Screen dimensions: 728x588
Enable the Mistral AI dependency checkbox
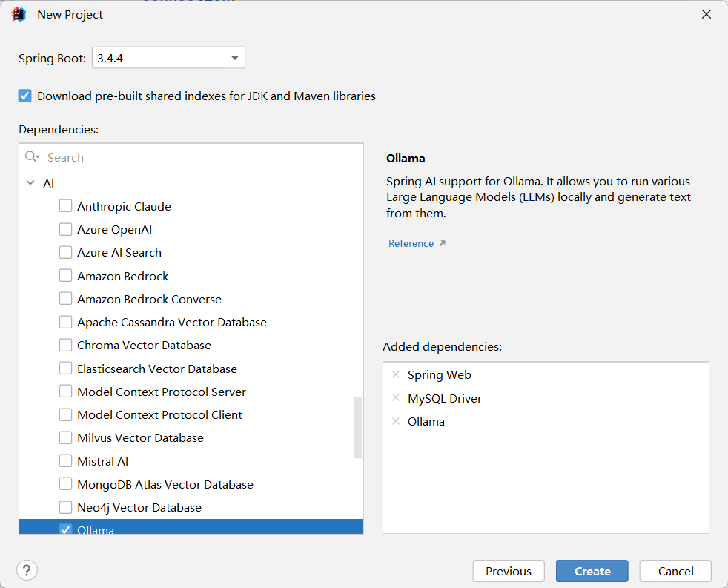66,461
